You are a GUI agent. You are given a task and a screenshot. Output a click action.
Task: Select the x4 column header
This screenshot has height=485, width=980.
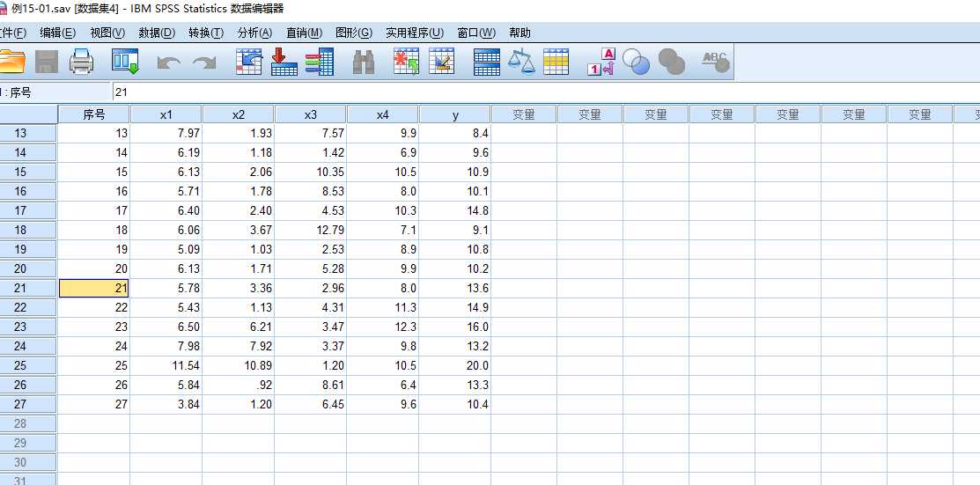pos(382,114)
